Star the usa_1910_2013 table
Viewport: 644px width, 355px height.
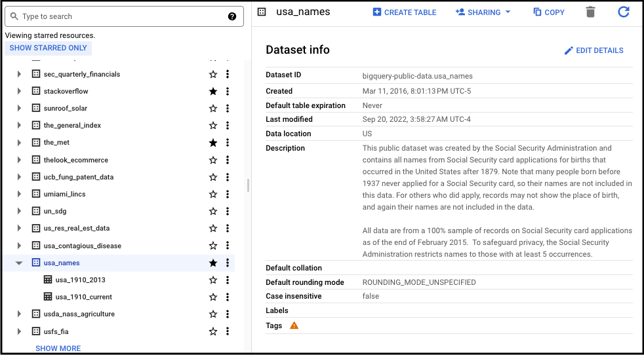212,280
